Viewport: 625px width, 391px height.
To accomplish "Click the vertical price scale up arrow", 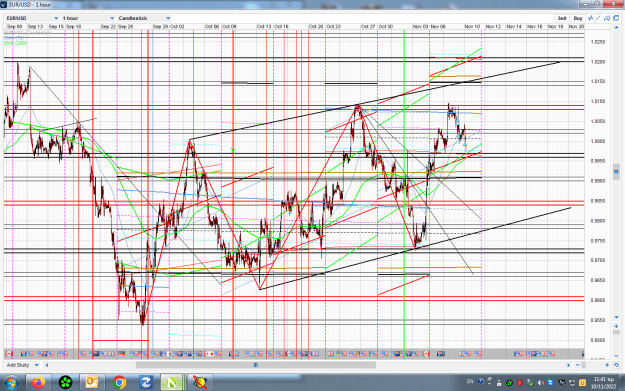I will click(617, 27).
